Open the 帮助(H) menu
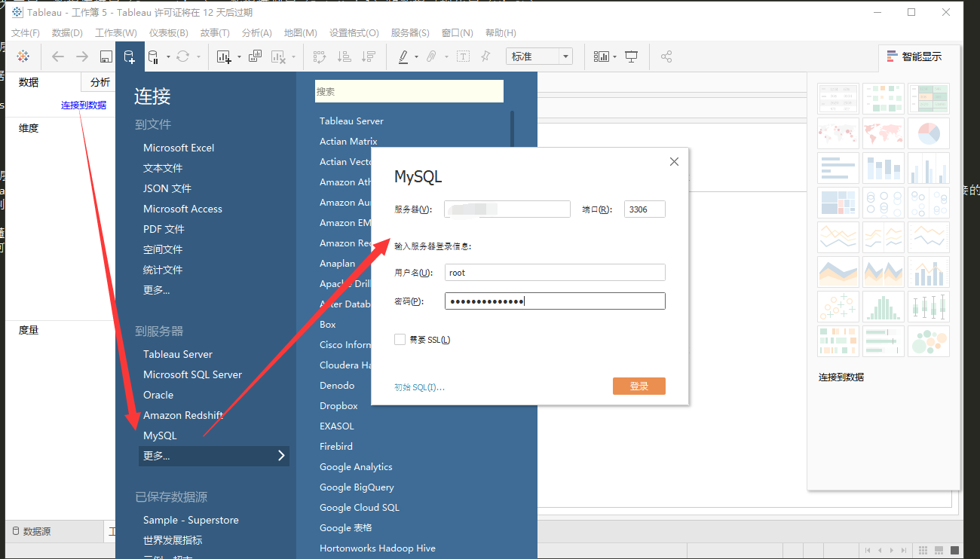Viewport: 980px width, 559px height. pyautogui.click(x=501, y=33)
